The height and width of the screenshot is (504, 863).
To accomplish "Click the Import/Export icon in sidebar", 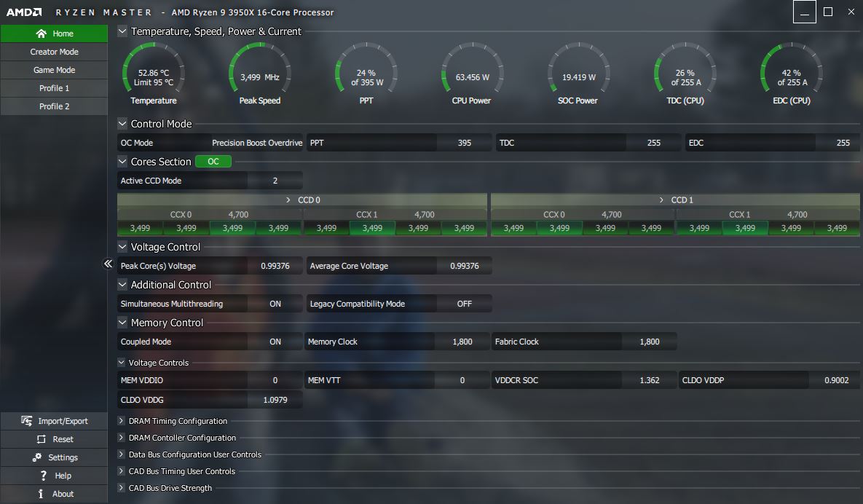I will [x=27, y=421].
